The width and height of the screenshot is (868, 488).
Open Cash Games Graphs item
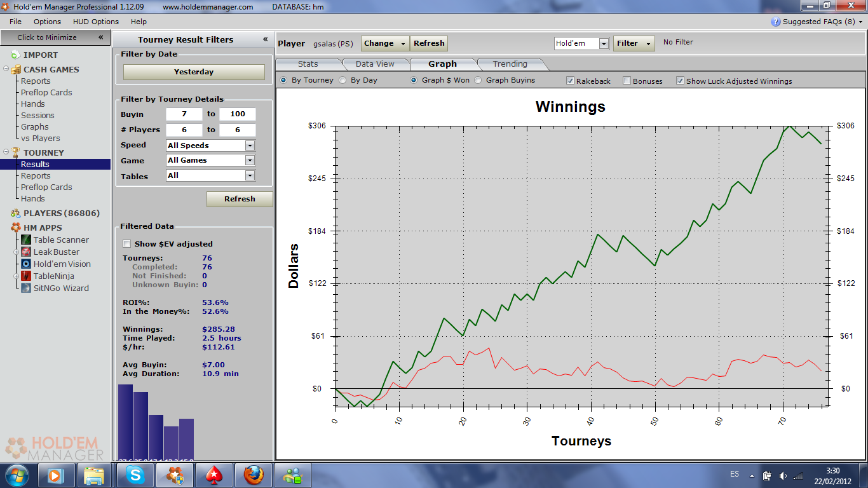pos(35,126)
